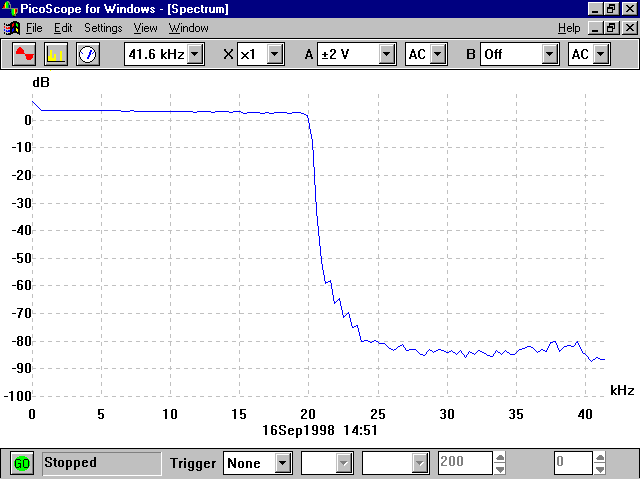Close the inner Spectrum document window

(630, 28)
